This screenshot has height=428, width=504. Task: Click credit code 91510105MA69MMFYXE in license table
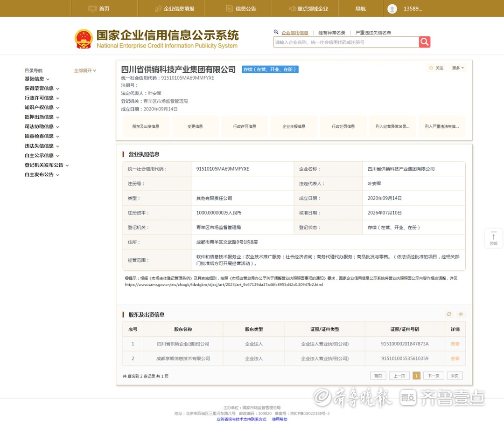(223, 169)
